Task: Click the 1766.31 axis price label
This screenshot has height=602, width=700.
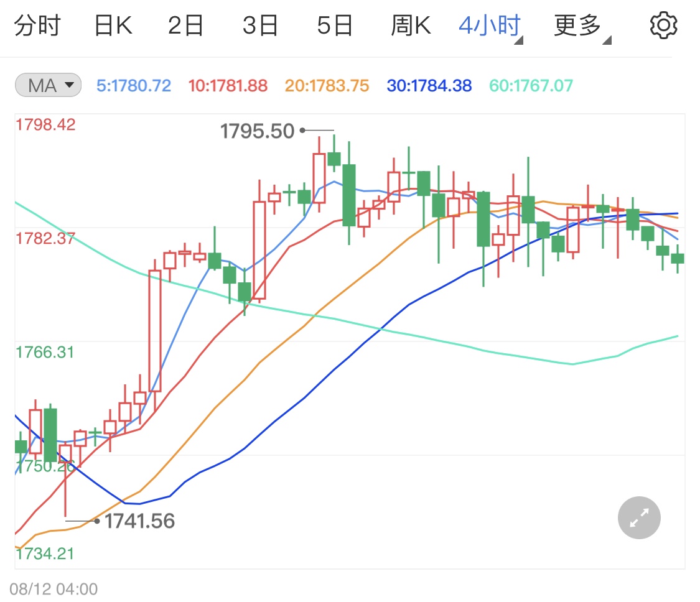Action: 45,352
